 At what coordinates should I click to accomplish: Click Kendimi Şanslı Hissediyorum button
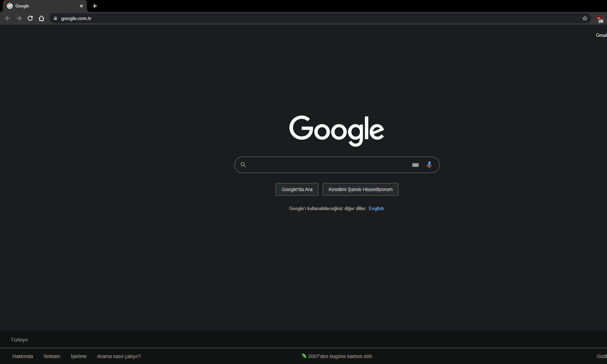(x=361, y=189)
